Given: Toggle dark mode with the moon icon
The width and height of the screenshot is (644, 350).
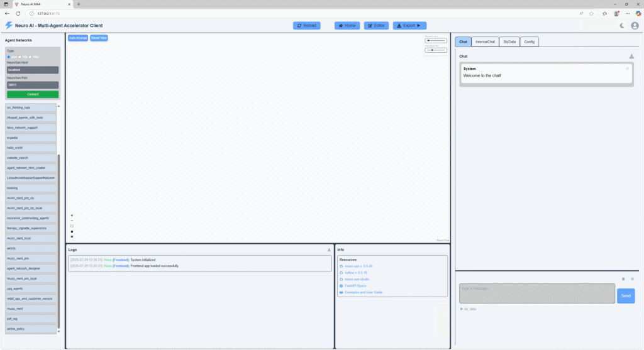Looking at the screenshot, I should click(x=622, y=26).
